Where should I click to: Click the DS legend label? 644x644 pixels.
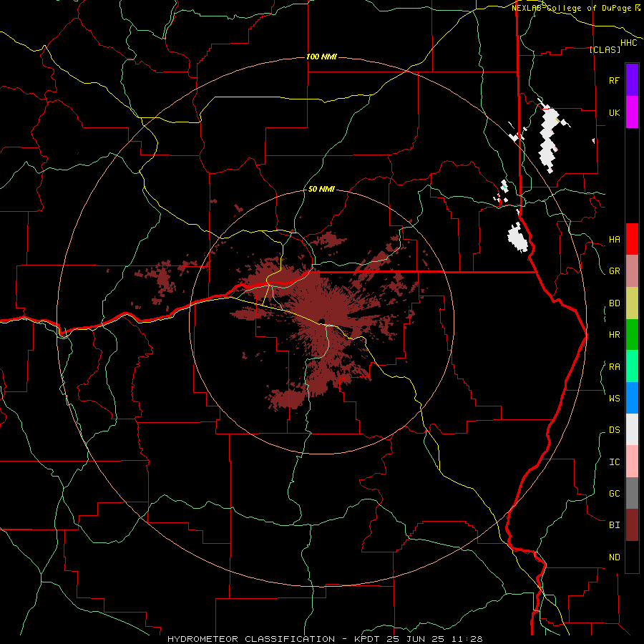click(x=614, y=430)
